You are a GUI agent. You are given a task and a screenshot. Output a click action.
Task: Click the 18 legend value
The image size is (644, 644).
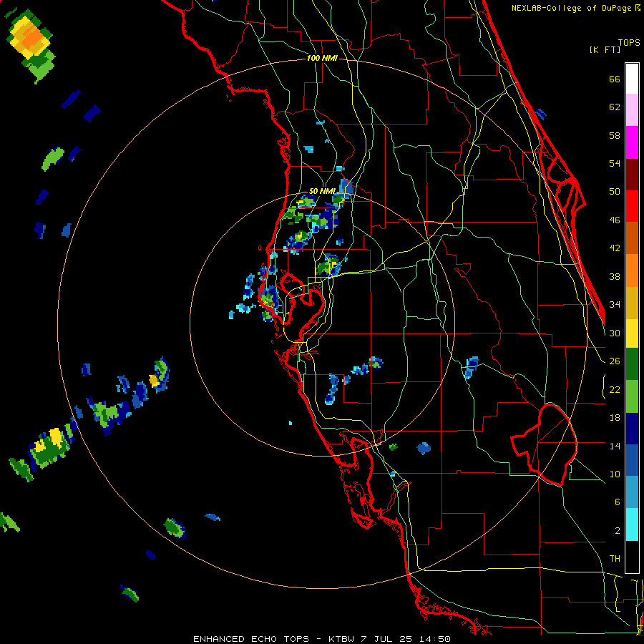click(x=615, y=418)
